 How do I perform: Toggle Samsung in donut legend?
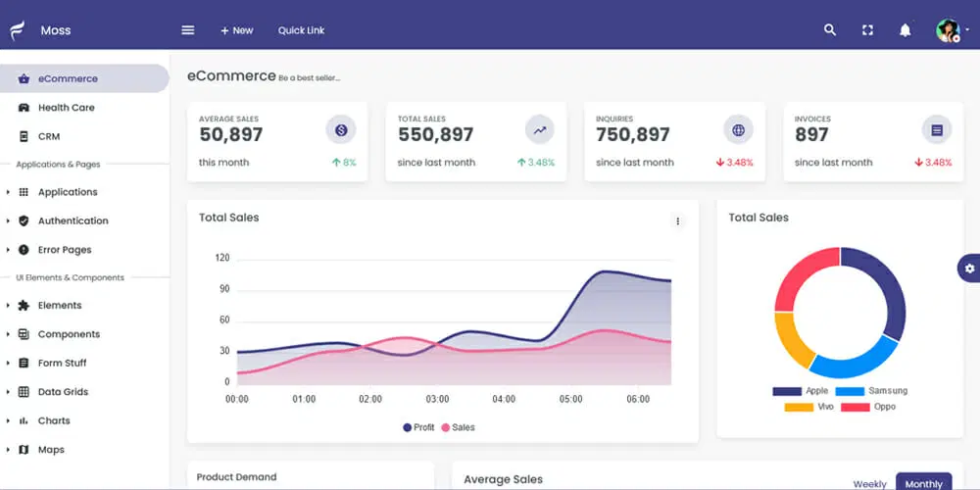point(871,391)
